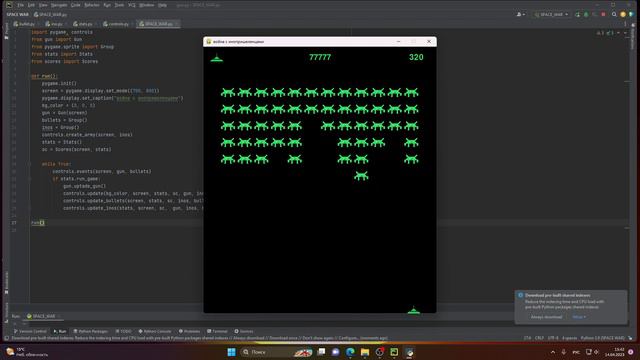640x360 pixels.
Task: Open the Problems tool window
Action: [x=189, y=331]
